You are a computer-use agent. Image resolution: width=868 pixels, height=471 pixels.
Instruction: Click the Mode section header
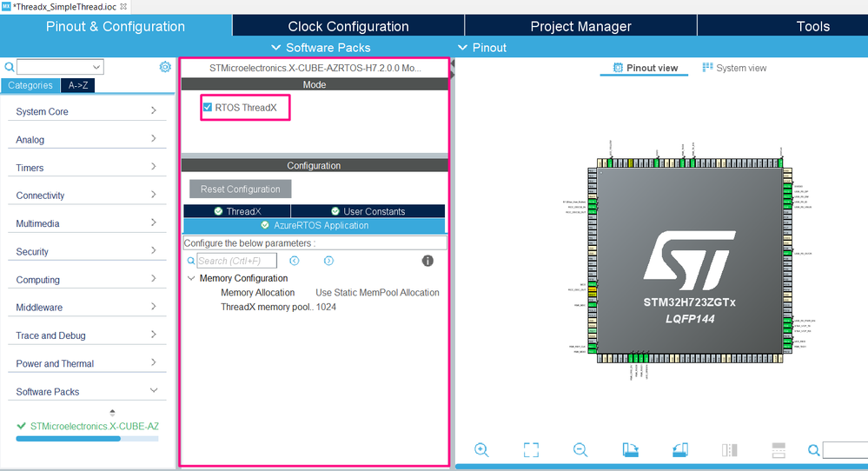click(315, 84)
